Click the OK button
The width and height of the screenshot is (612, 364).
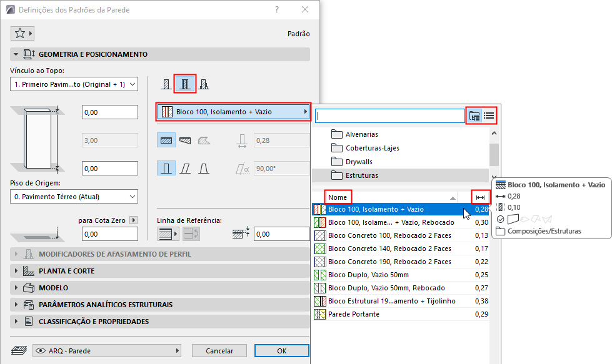(282, 351)
